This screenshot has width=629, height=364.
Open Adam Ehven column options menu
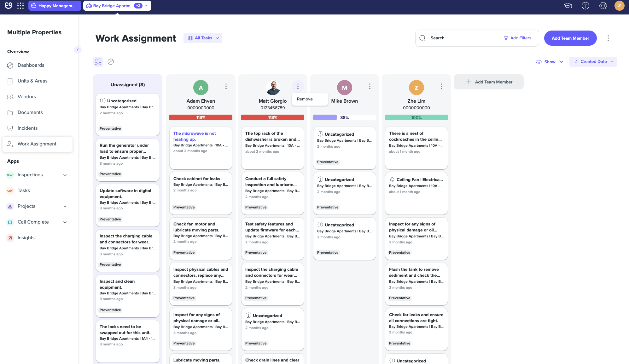pyautogui.click(x=226, y=86)
